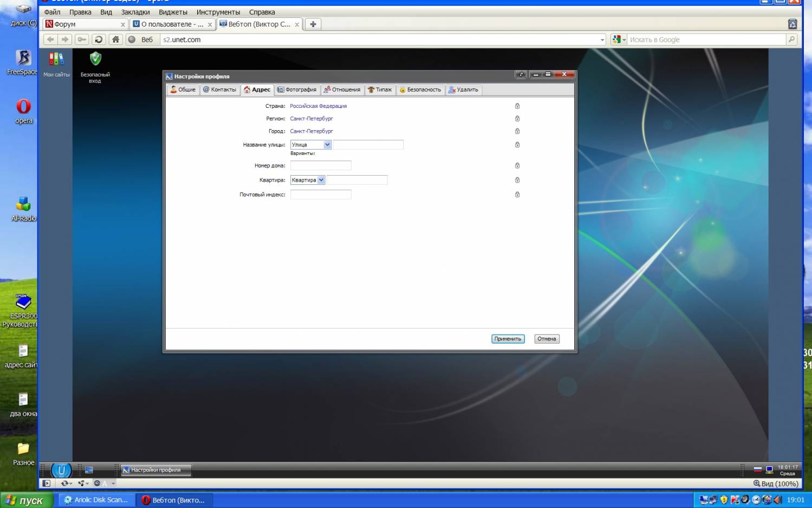Reload the page with the refresh icon

pos(99,40)
